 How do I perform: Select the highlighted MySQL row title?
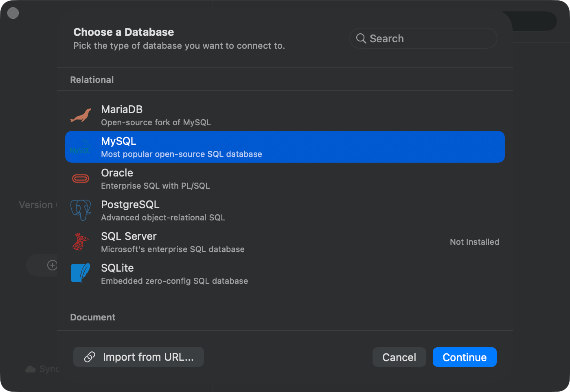(118, 141)
